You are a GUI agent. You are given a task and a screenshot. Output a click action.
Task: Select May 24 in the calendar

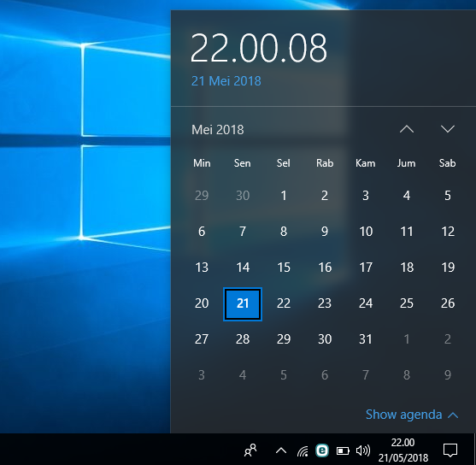[366, 303]
